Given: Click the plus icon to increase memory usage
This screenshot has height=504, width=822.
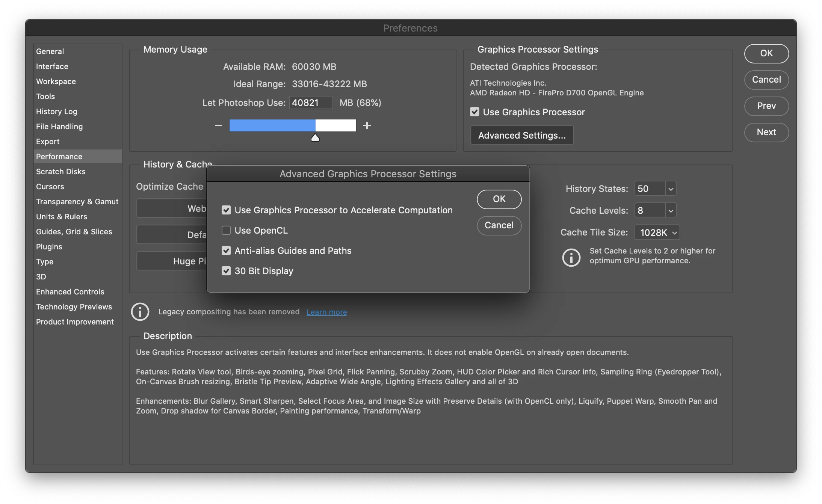Looking at the screenshot, I should [367, 125].
